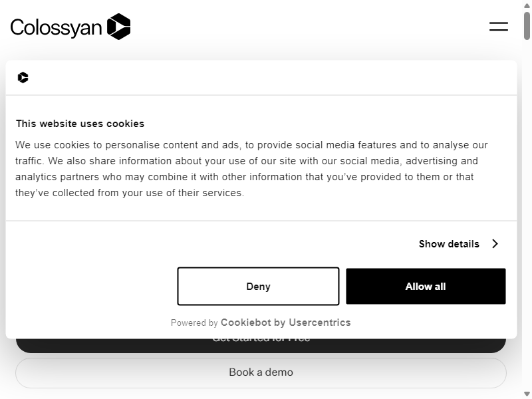Click the Powered by label text
Screen dimensions: 532x399
(194, 323)
